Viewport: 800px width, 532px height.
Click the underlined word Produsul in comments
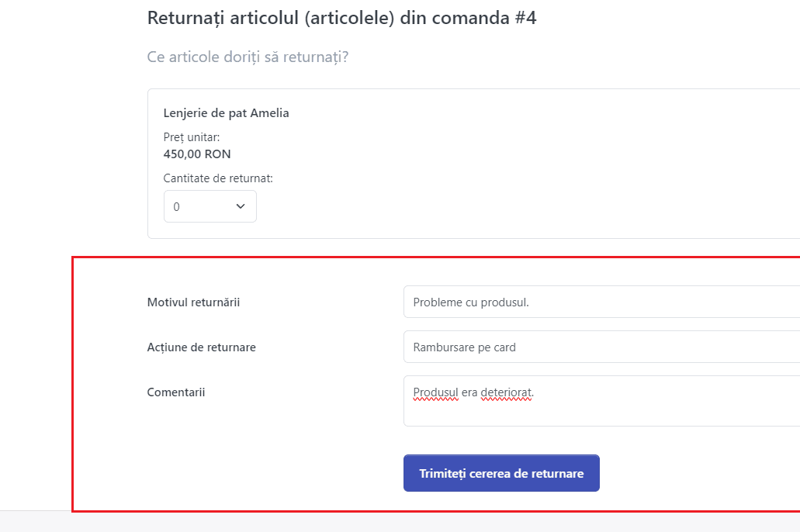tap(436, 392)
